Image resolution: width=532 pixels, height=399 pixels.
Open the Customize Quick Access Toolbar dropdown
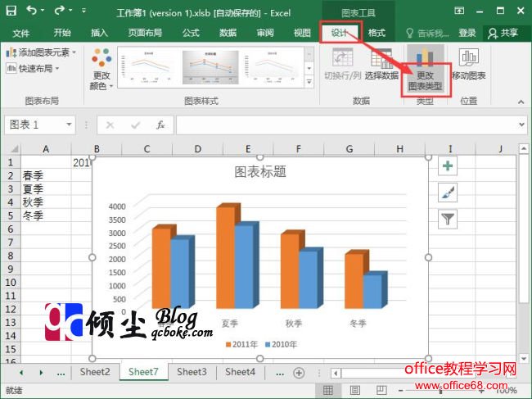point(83,11)
